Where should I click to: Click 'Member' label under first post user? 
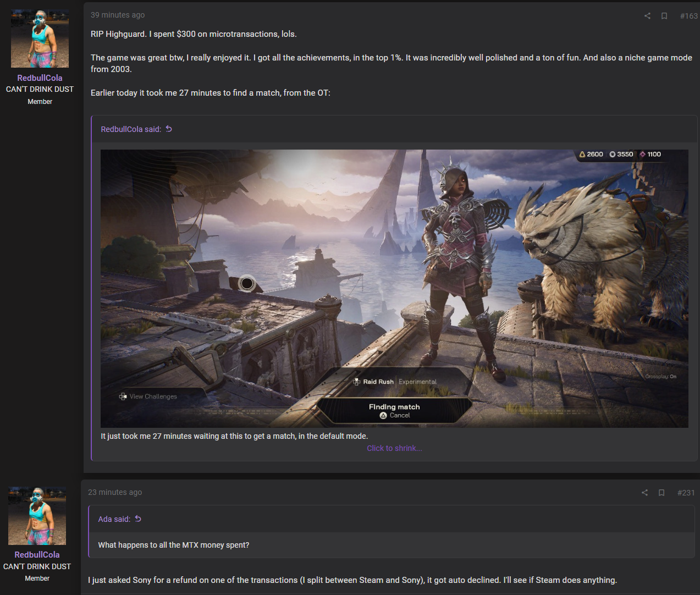[x=40, y=102]
